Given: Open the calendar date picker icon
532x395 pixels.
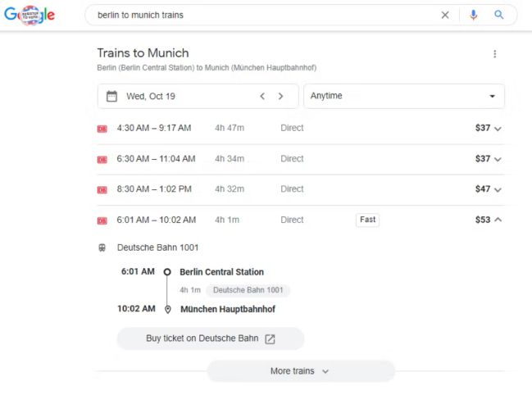Looking at the screenshot, I should [x=111, y=97].
